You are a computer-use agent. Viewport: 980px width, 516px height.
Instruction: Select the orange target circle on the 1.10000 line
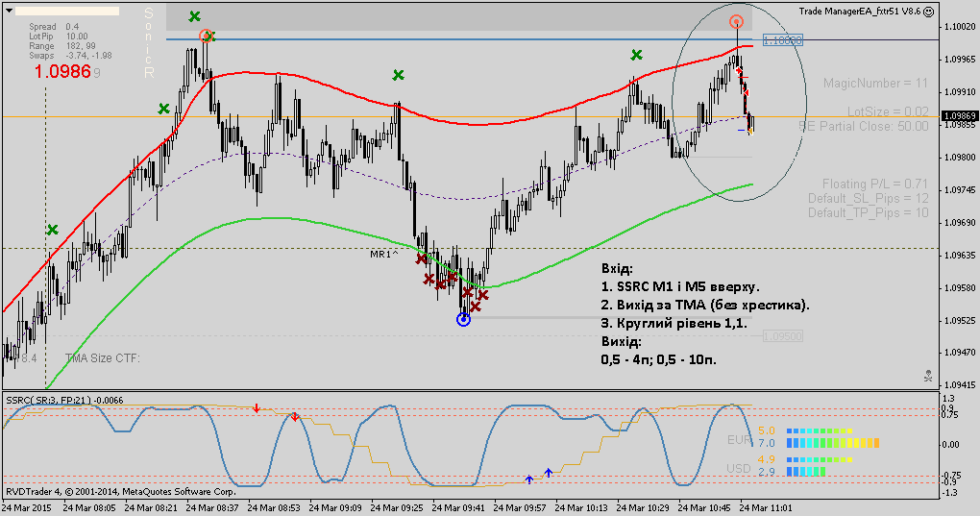(x=206, y=37)
